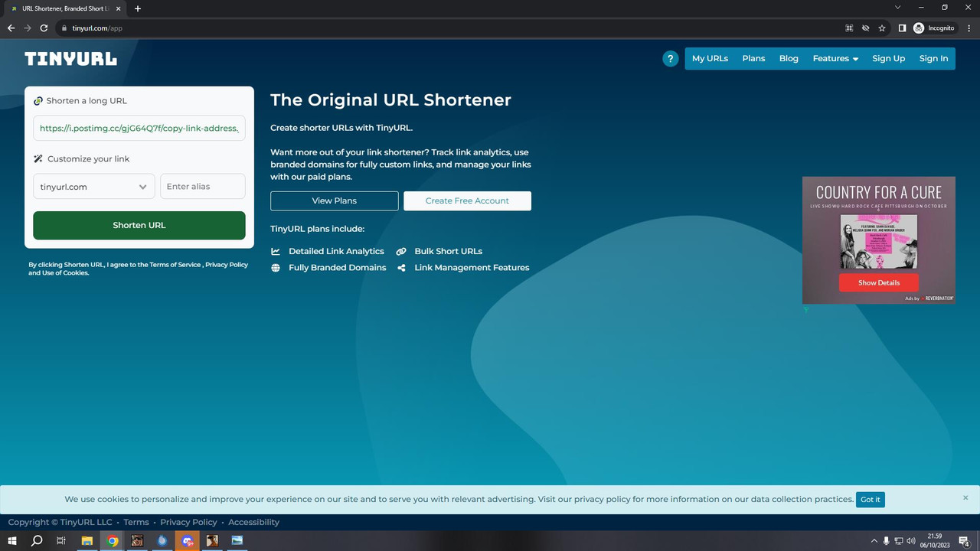The width and height of the screenshot is (980, 551).
Task: Open Terms of Service link under form
Action: [175, 265]
